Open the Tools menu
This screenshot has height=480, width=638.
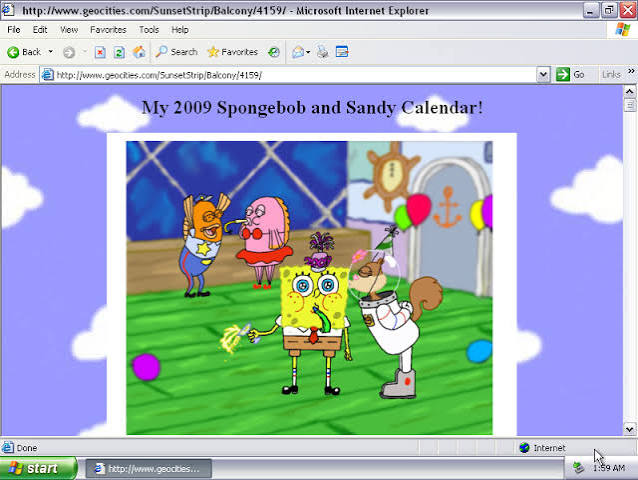pyautogui.click(x=149, y=30)
